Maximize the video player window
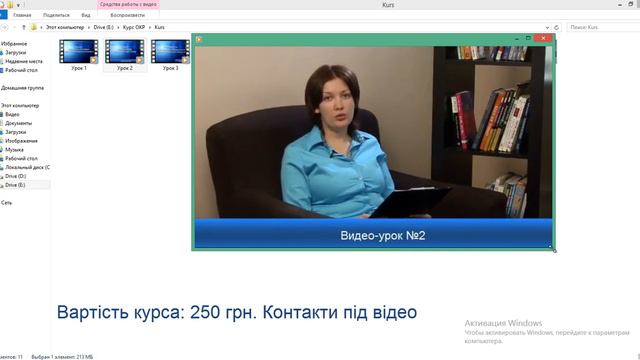640x360 pixels. [x=528, y=38]
